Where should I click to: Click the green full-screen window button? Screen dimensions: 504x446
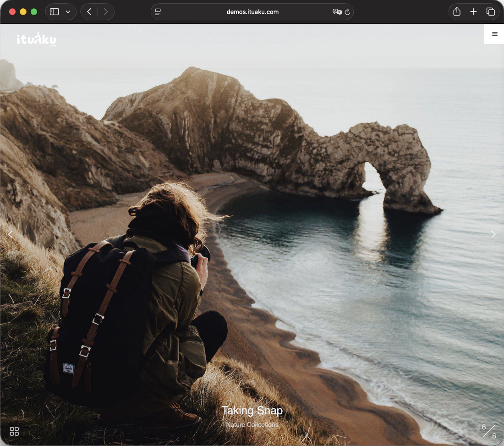(x=34, y=12)
